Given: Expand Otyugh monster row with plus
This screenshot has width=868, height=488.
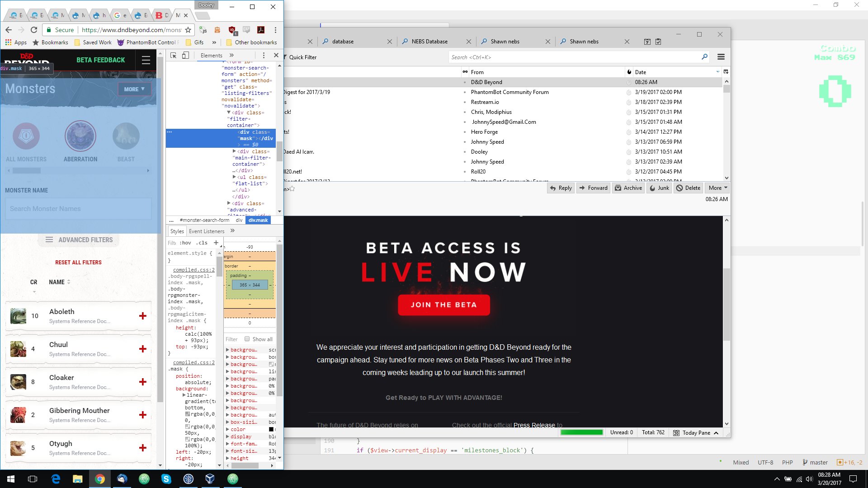Looking at the screenshot, I should [143, 448].
